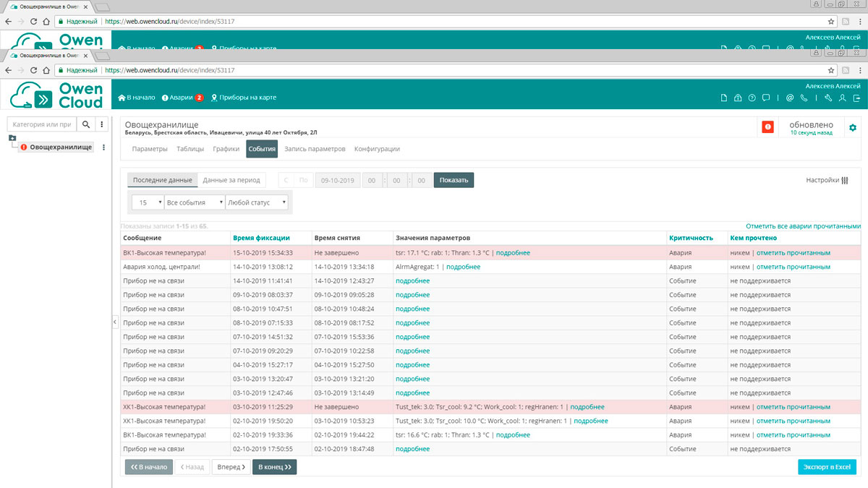Click the magnifier search icon in sidebar
The width and height of the screenshot is (868, 488).
86,124
